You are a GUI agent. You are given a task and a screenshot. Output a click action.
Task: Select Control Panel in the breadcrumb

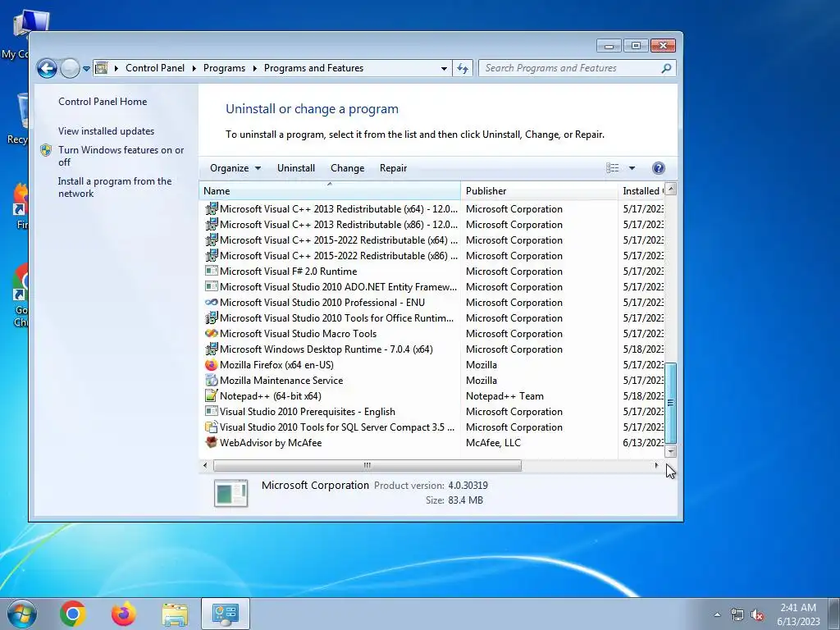pyautogui.click(x=155, y=68)
